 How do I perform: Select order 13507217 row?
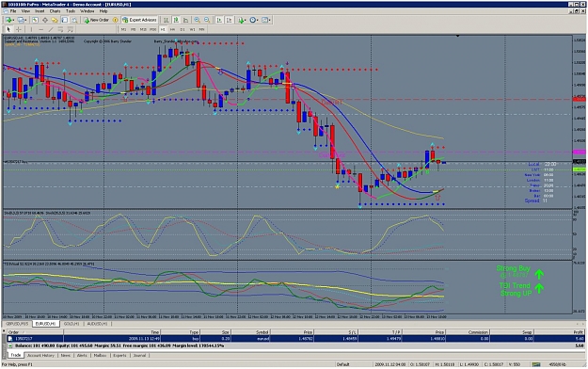(295, 339)
